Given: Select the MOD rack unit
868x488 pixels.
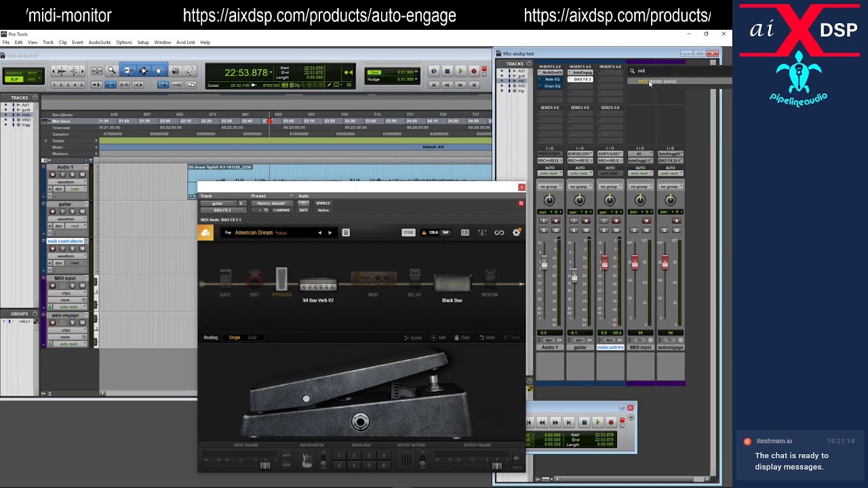Looking at the screenshot, I should tap(373, 280).
